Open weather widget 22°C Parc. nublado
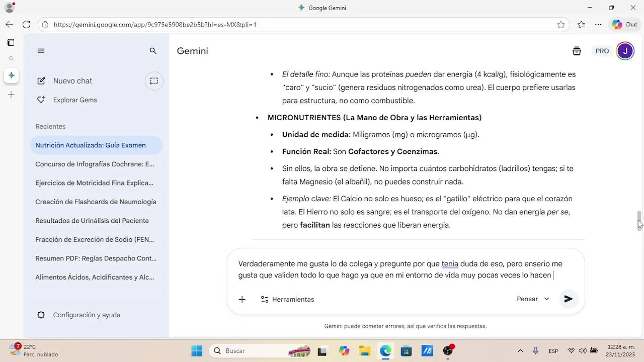The width and height of the screenshot is (644, 362). pos(34,350)
